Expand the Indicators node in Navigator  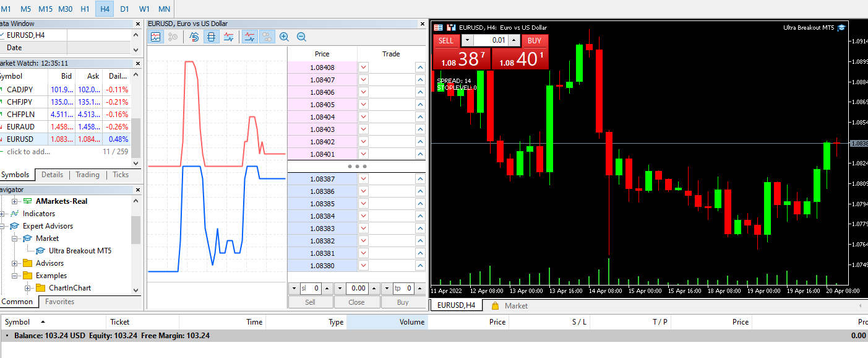(2, 214)
